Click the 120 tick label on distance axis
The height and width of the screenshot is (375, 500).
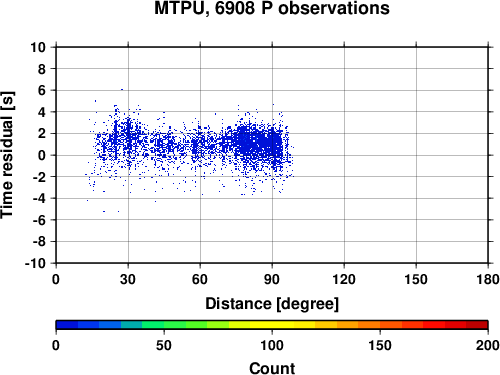coord(344,279)
